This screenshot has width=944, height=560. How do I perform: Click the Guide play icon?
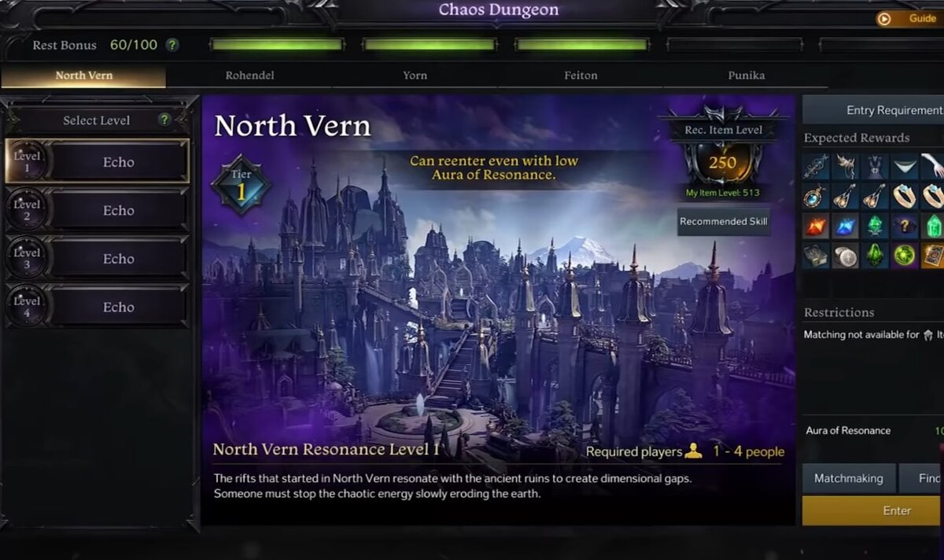pyautogui.click(x=884, y=19)
